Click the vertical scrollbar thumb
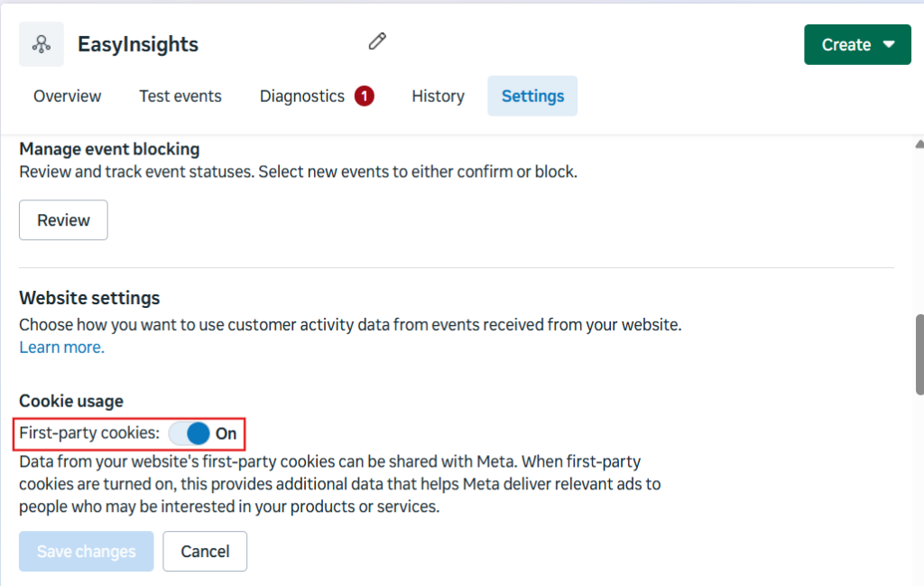Viewport: 924px width, 586px height. pyautogui.click(x=919, y=354)
